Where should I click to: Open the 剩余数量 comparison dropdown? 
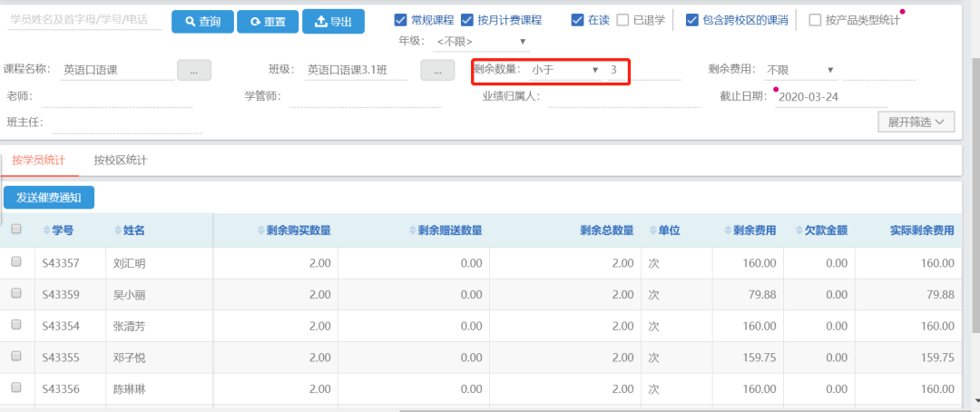pos(565,70)
